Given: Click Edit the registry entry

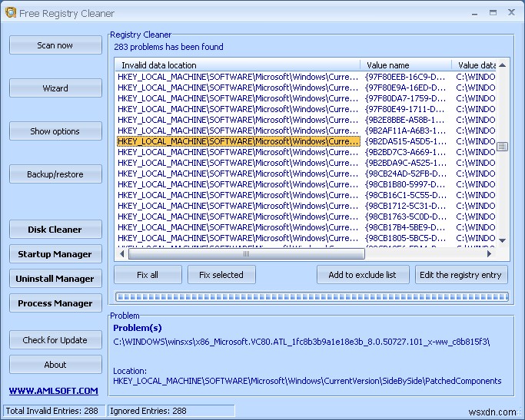Looking at the screenshot, I should point(461,275).
